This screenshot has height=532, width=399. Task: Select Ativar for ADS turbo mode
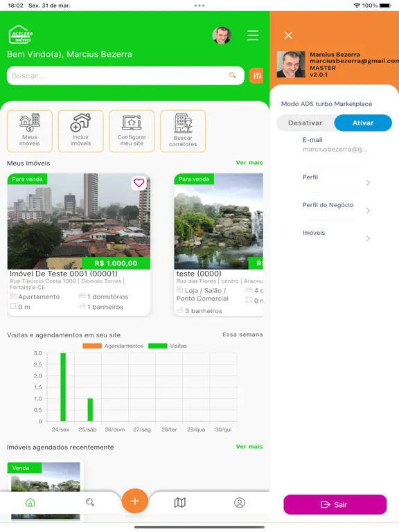point(363,123)
